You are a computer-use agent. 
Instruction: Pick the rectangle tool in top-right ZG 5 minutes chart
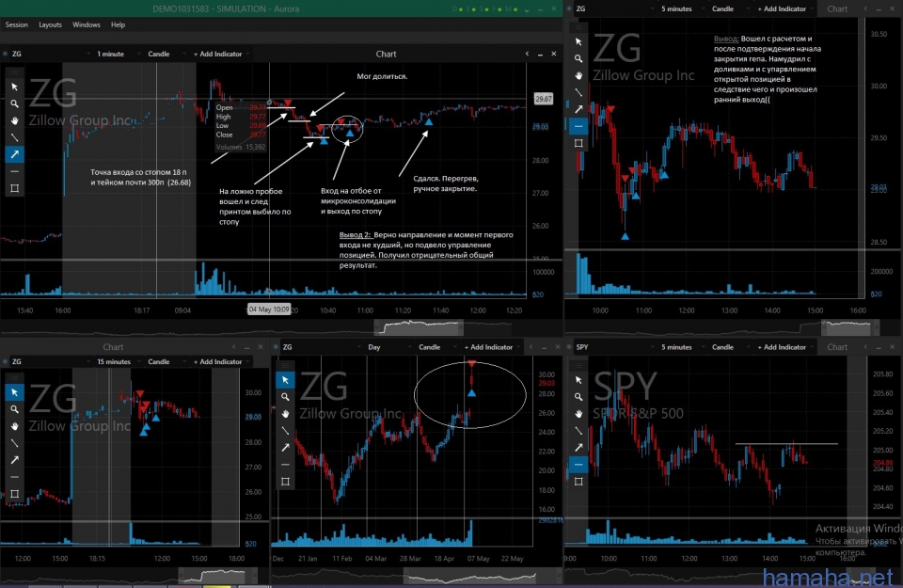pyautogui.click(x=578, y=143)
